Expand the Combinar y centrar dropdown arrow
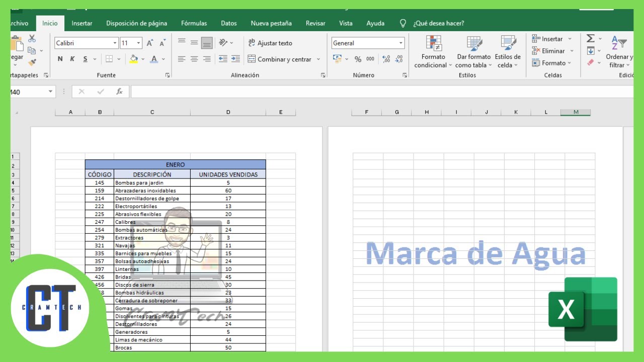Viewport: 644px width, 362px height. click(318, 59)
